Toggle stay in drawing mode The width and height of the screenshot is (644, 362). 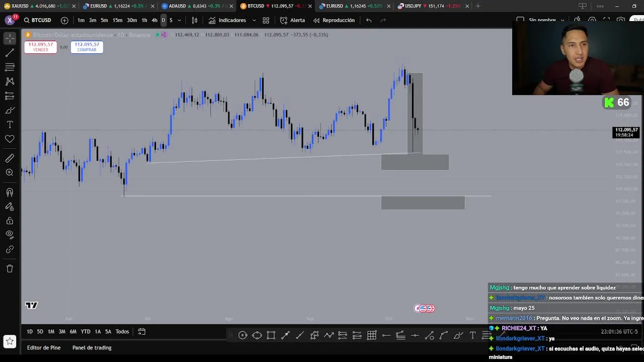pyautogui.click(x=10, y=206)
